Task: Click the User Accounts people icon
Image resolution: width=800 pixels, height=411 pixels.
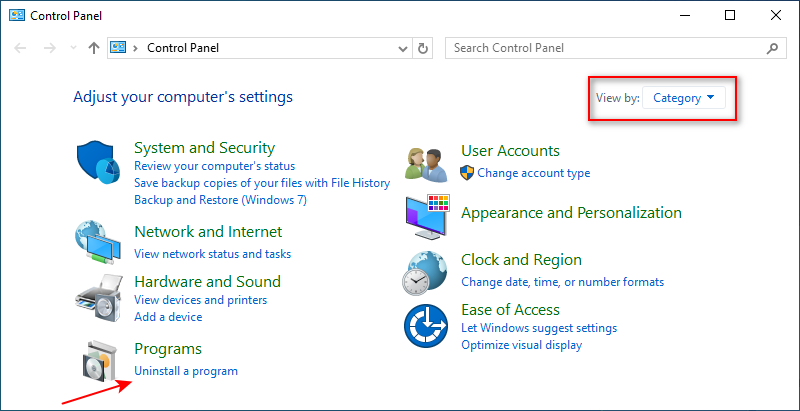Action: click(x=426, y=165)
